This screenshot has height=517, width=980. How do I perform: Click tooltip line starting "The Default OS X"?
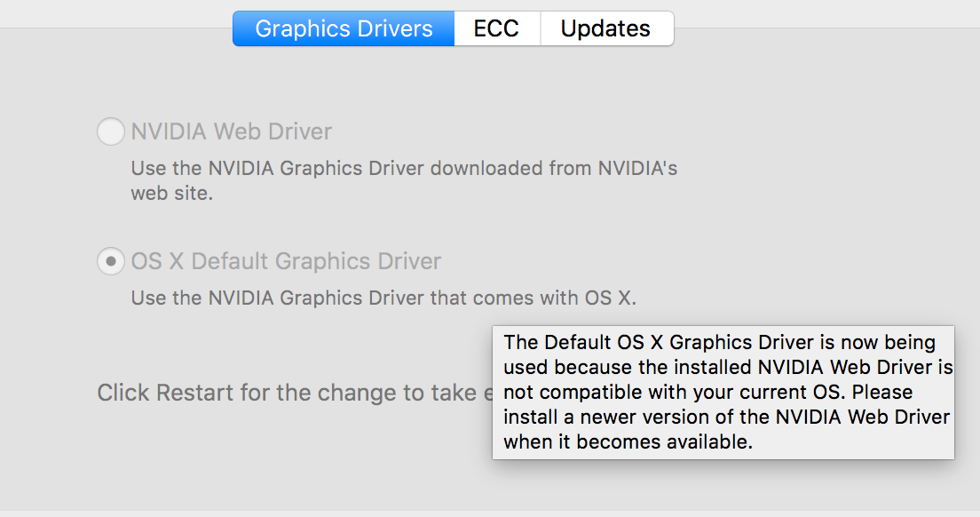(719, 342)
